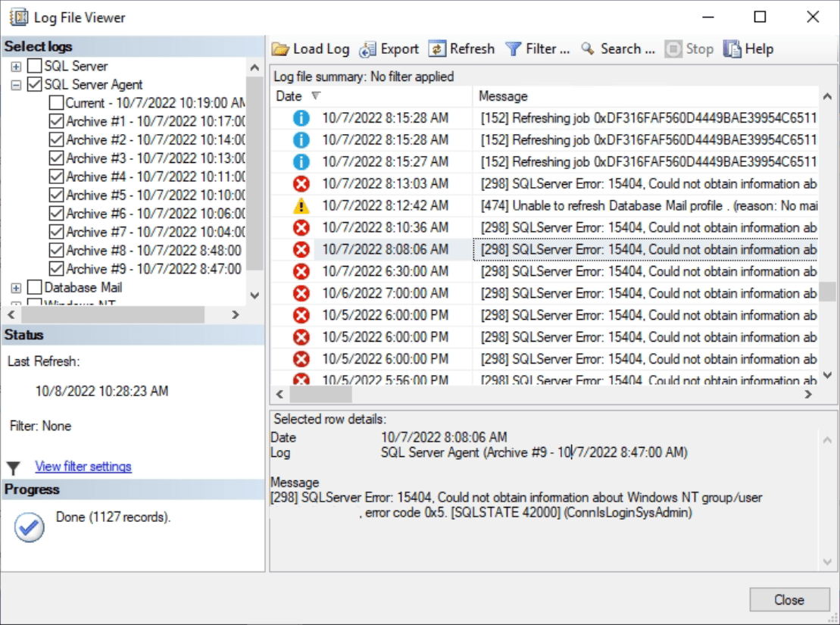Click the filter funnel icon beside View filter settings
840x625 pixels.
(x=11, y=466)
